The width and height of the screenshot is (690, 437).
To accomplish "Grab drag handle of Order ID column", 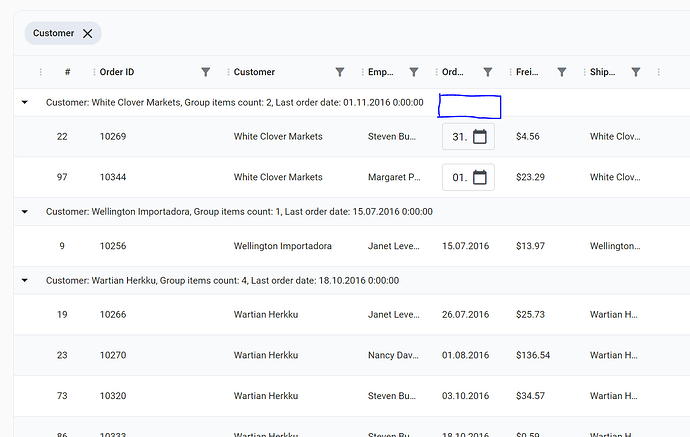I will pos(94,72).
